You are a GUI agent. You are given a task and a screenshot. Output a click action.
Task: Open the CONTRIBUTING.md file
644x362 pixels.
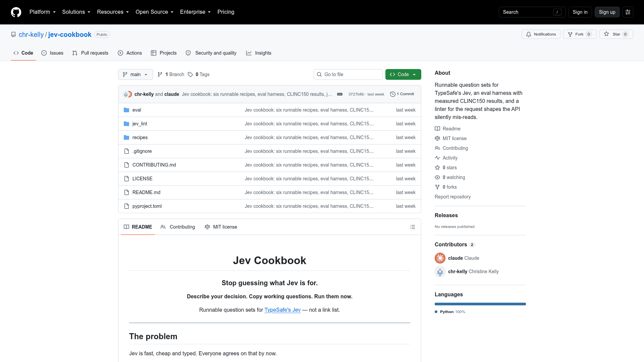tap(154, 165)
